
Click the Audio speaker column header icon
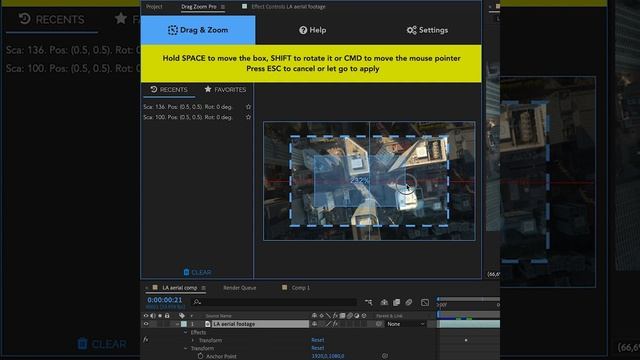[153, 316]
